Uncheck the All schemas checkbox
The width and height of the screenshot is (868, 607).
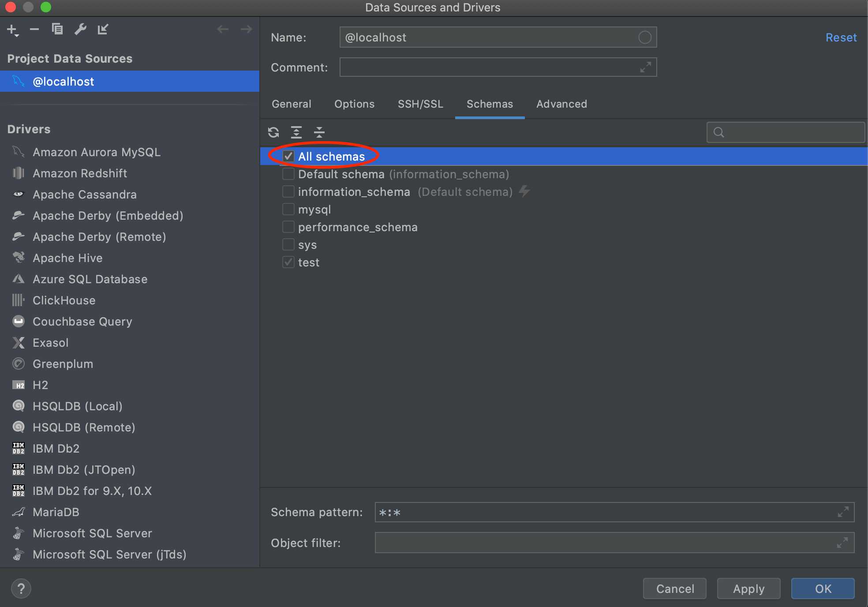coord(288,156)
